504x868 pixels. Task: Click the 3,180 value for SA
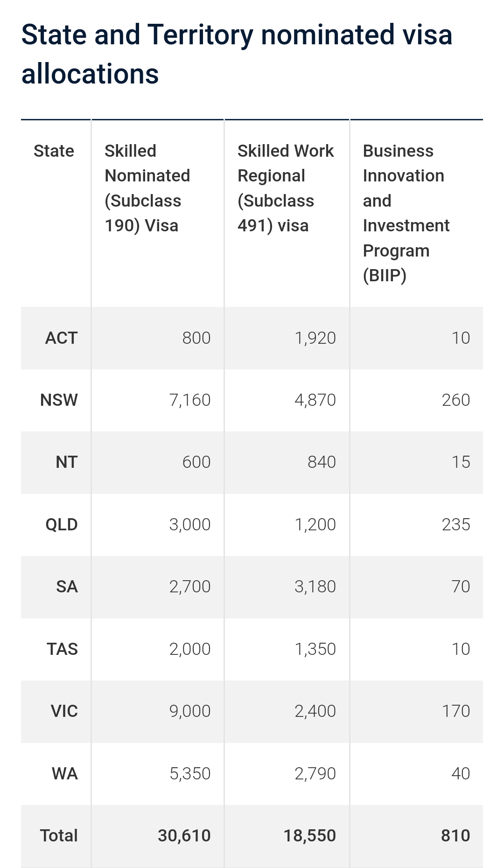tap(315, 587)
